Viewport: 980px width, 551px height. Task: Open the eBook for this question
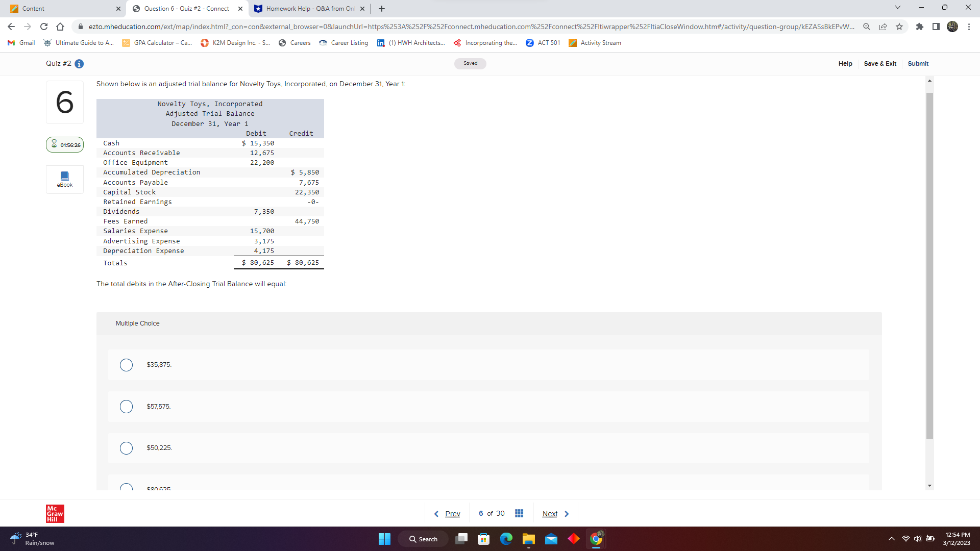(64, 179)
